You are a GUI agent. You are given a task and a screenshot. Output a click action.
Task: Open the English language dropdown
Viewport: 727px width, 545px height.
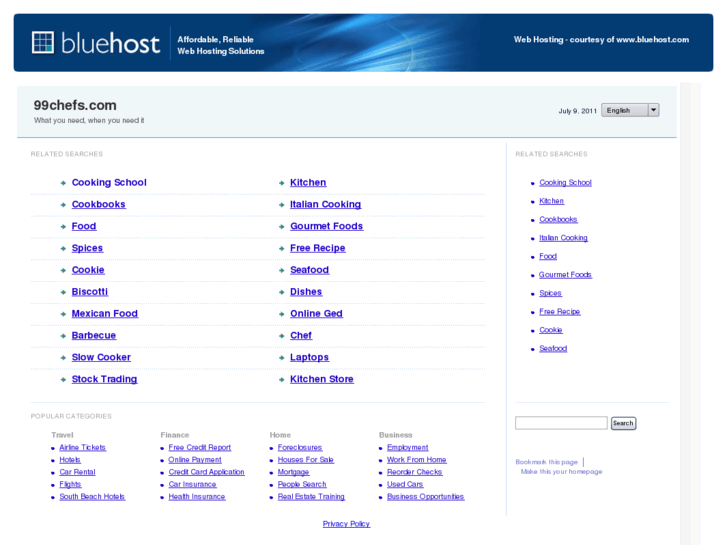(x=630, y=110)
